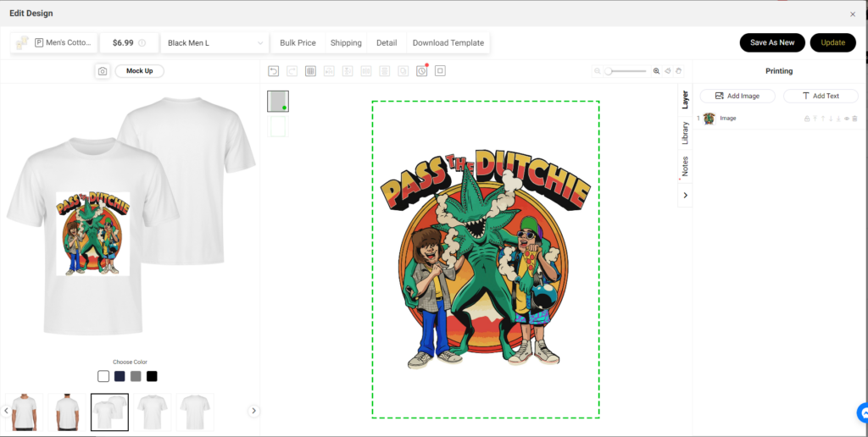The image size is (868, 437).
Task: Click the duplicate layer icon
Action: (403, 71)
